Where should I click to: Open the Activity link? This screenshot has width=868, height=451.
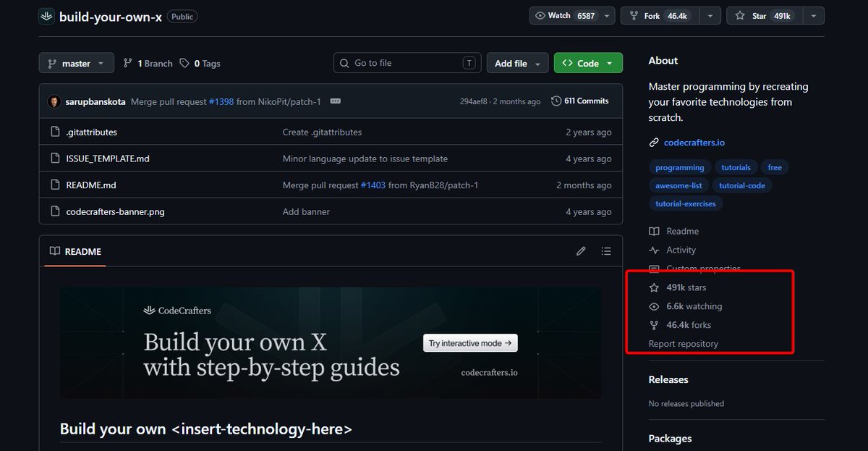coord(673,250)
